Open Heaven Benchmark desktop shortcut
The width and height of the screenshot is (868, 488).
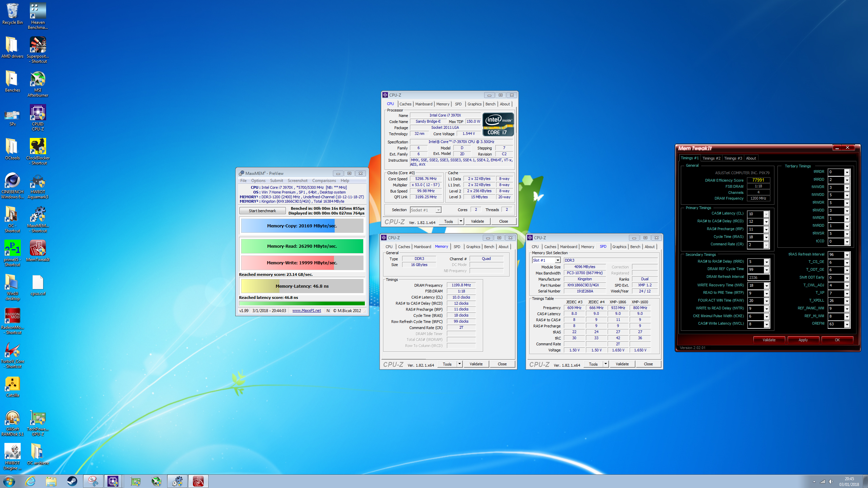38,16
